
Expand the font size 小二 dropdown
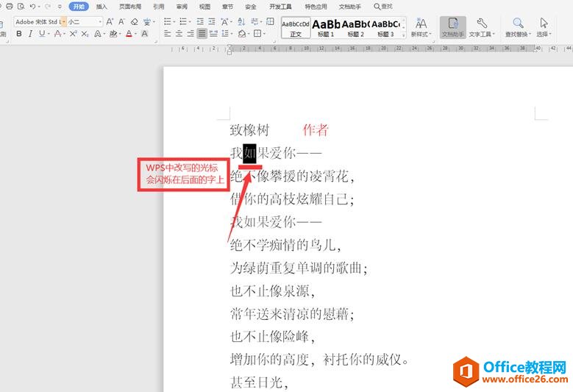(100, 22)
